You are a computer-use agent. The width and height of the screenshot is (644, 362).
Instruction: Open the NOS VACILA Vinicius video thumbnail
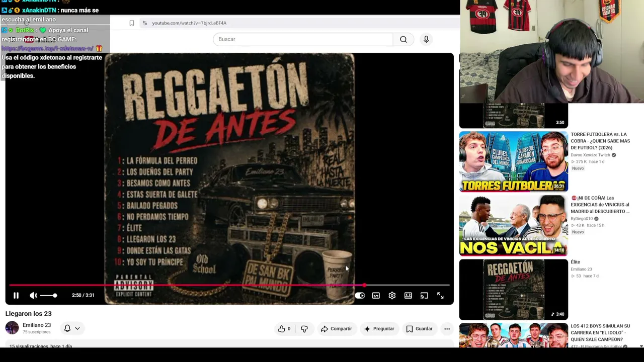pyautogui.click(x=513, y=225)
